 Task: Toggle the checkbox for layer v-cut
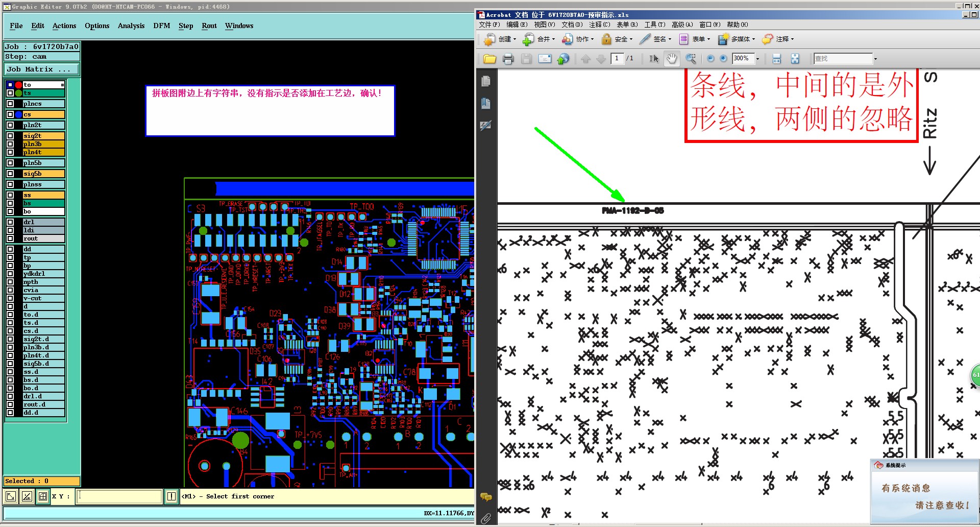[x=10, y=298]
